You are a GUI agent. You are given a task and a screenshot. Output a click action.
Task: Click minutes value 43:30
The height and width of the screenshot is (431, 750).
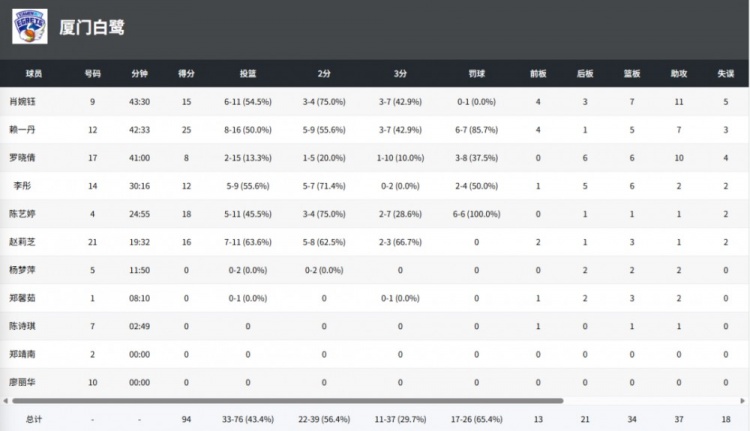(139, 102)
